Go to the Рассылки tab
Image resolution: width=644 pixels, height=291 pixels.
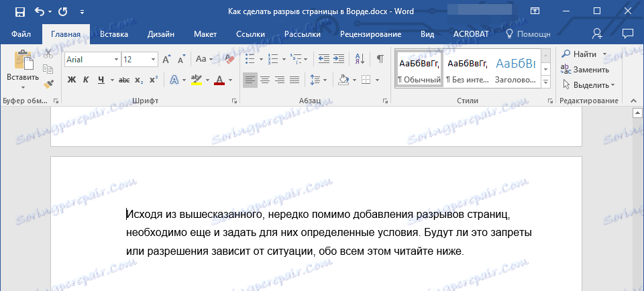[303, 34]
